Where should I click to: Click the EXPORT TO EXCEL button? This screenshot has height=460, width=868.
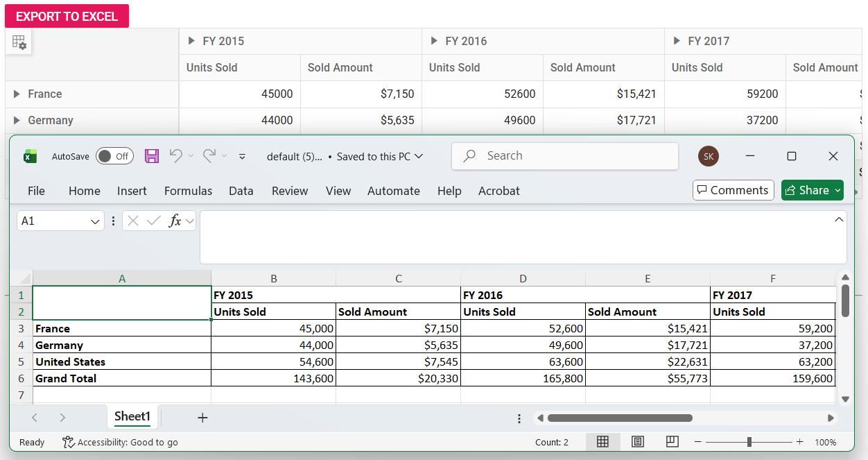(67, 15)
